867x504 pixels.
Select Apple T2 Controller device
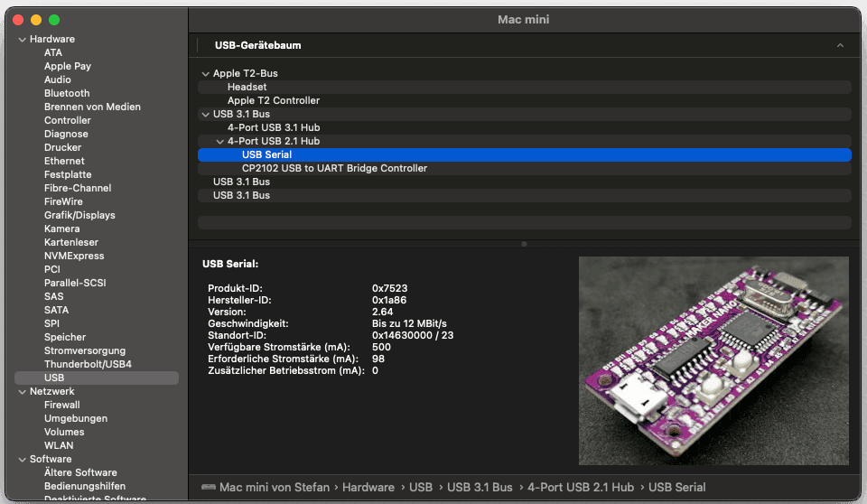point(524,100)
